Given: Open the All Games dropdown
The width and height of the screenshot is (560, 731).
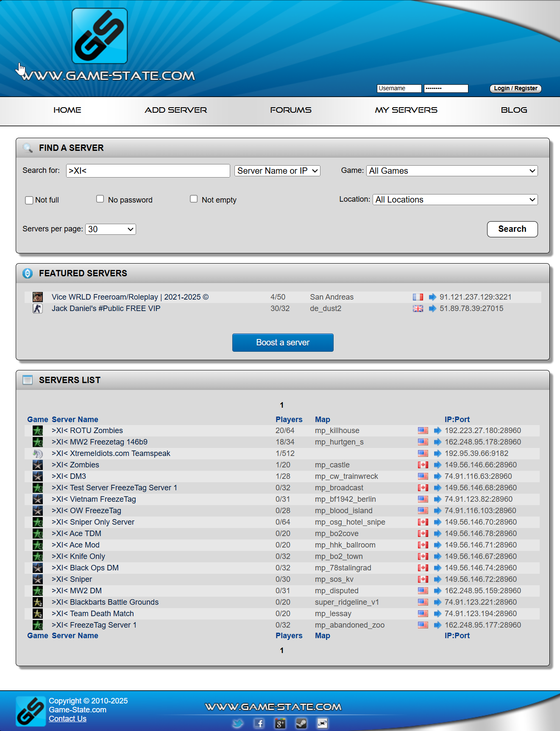Looking at the screenshot, I should pyautogui.click(x=452, y=171).
